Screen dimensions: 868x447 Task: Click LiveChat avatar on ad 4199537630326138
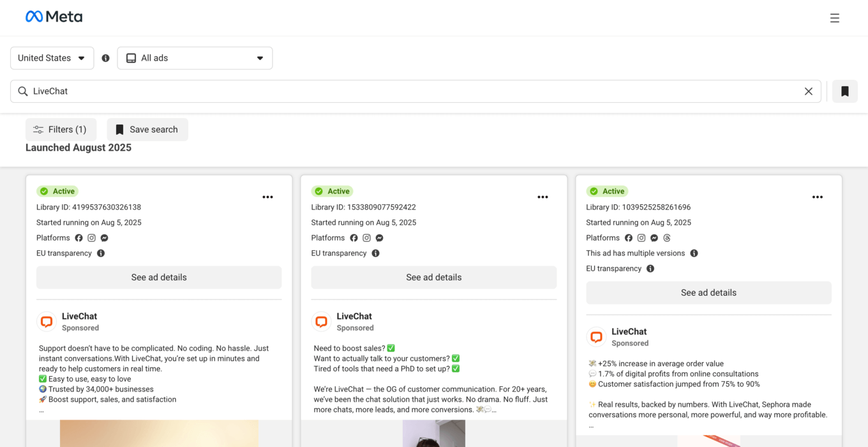pyautogui.click(x=47, y=322)
